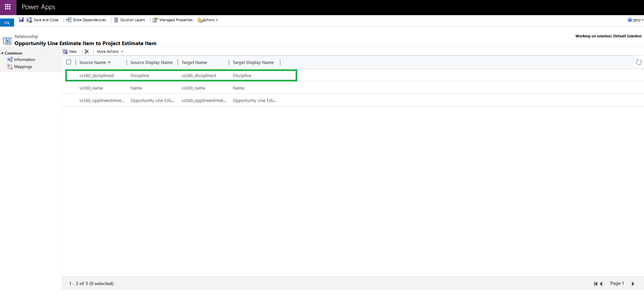644x307 pixels.
Task: Open Information in the left navigation
Action: (x=21, y=60)
